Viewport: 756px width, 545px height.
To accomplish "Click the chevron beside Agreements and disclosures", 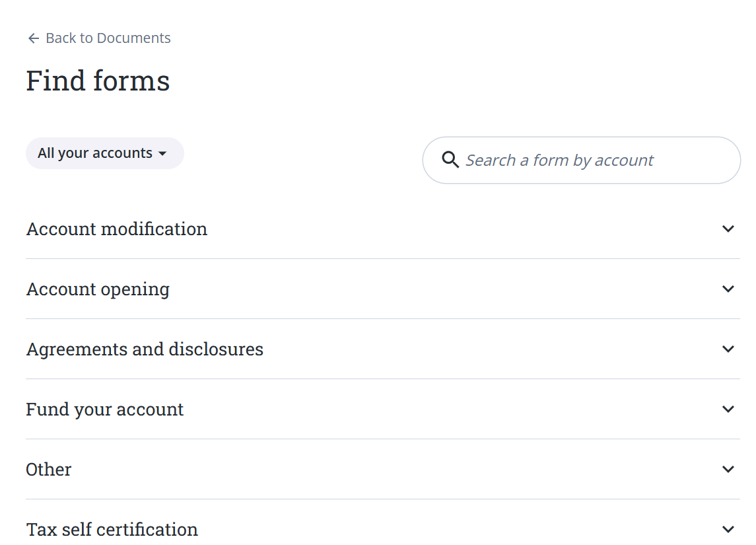I will click(x=728, y=349).
